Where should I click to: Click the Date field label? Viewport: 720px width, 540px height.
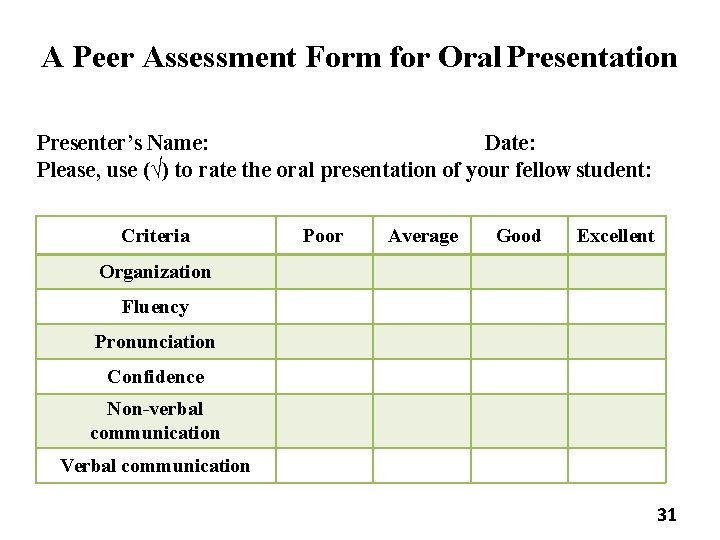[515, 144]
